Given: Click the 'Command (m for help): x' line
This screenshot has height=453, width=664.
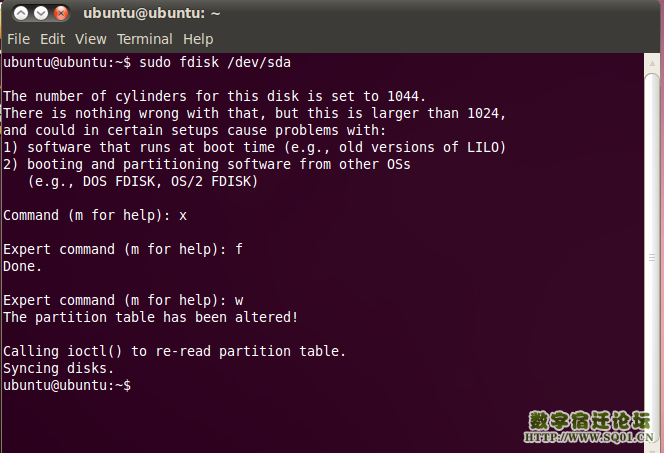Looking at the screenshot, I should (x=95, y=215).
